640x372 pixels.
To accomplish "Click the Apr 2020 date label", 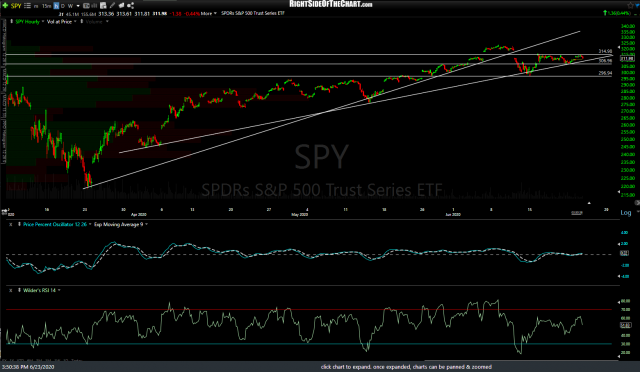I will [138, 214].
